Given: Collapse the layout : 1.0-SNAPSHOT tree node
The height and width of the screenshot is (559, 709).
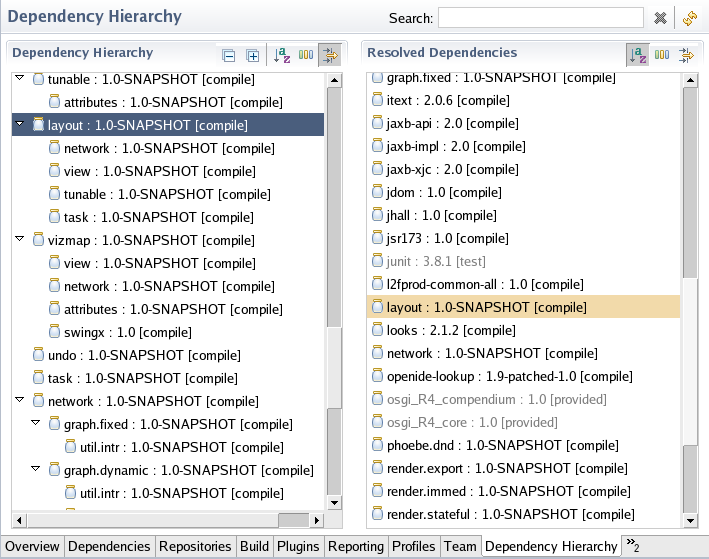Looking at the screenshot, I should point(21,125).
